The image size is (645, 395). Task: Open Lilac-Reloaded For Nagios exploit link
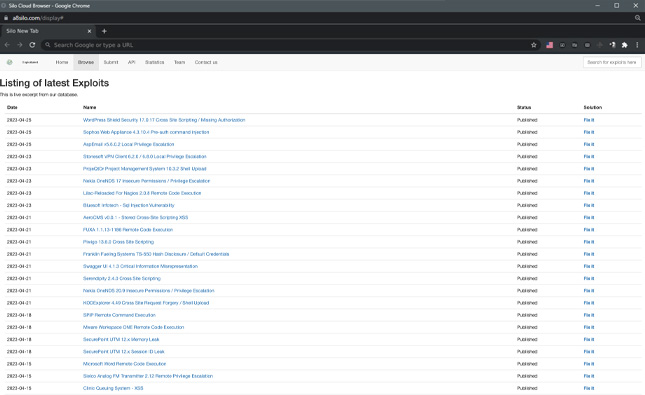(142, 193)
